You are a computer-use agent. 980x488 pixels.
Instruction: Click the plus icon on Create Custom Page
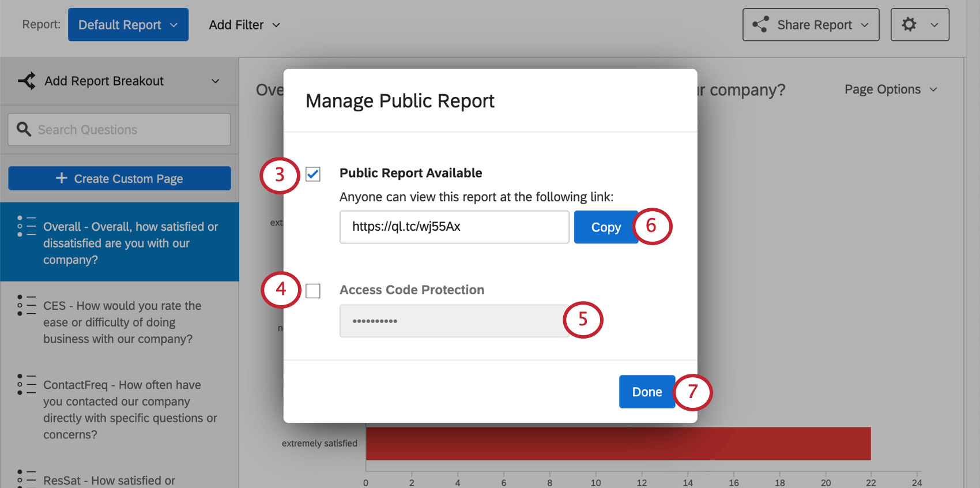click(62, 178)
